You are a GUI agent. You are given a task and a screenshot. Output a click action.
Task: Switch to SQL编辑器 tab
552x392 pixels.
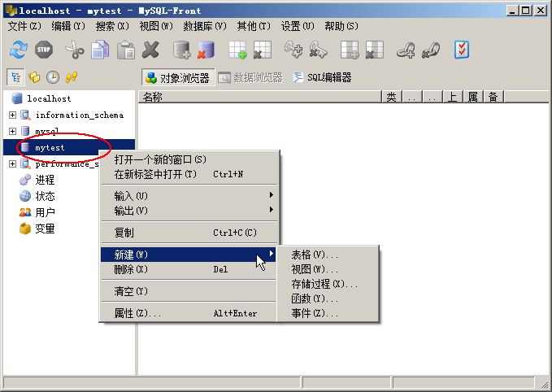[323, 77]
